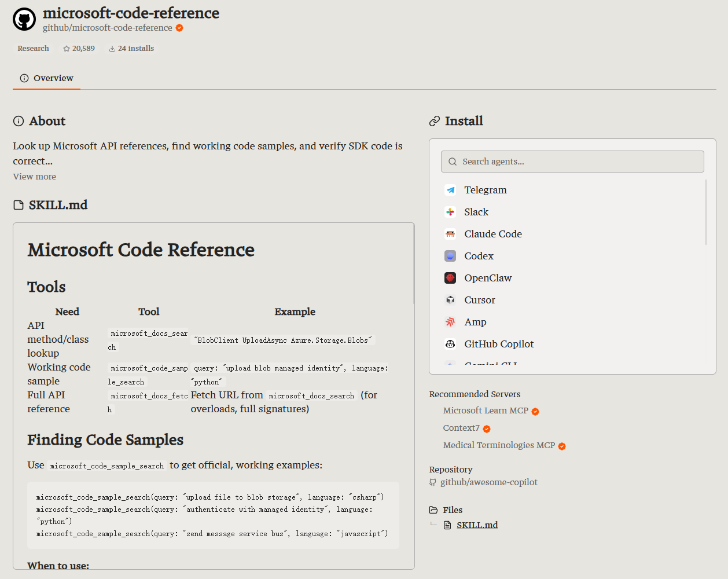Select the Telegram agent icon

[450, 190]
